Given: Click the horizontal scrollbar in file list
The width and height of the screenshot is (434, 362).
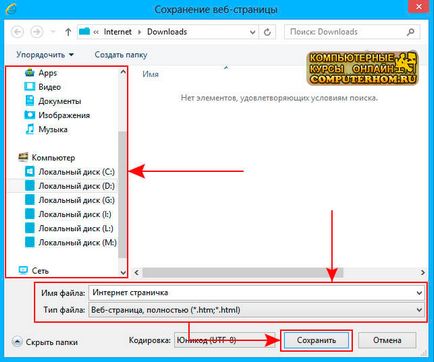Looking at the screenshot, I should (242, 272).
